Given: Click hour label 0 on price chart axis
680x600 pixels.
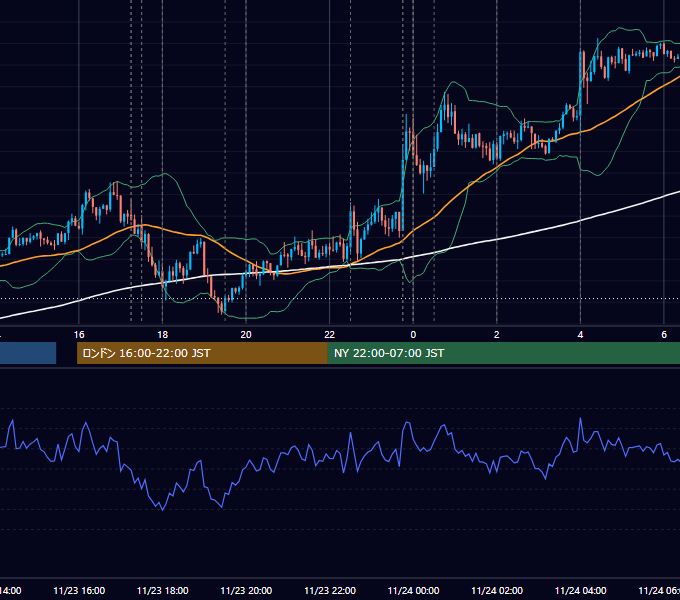Looking at the screenshot, I should point(413,335).
